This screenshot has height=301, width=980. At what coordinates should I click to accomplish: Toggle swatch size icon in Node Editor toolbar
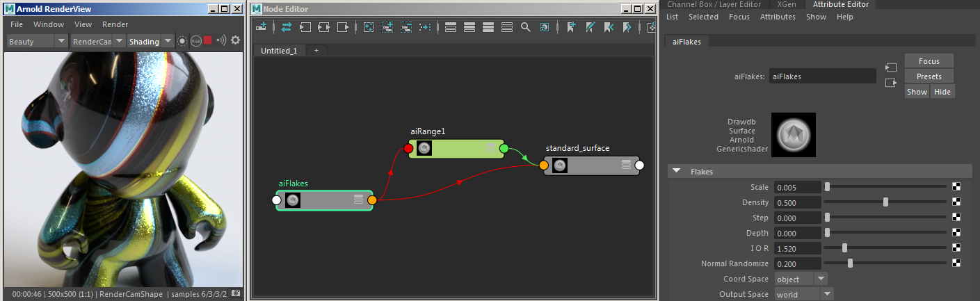[x=545, y=27]
